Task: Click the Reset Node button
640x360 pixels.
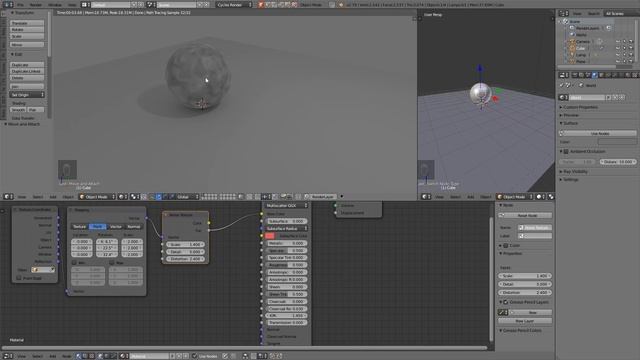Action: tap(525, 215)
